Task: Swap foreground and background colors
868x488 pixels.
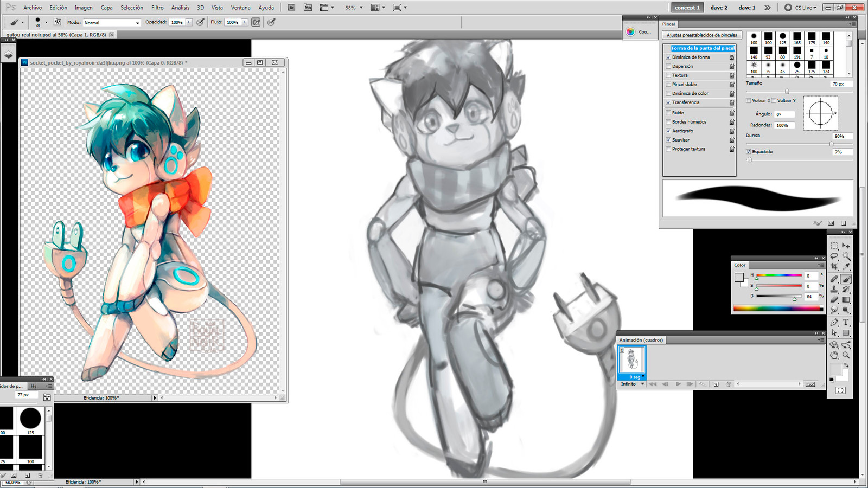Action: point(846,365)
